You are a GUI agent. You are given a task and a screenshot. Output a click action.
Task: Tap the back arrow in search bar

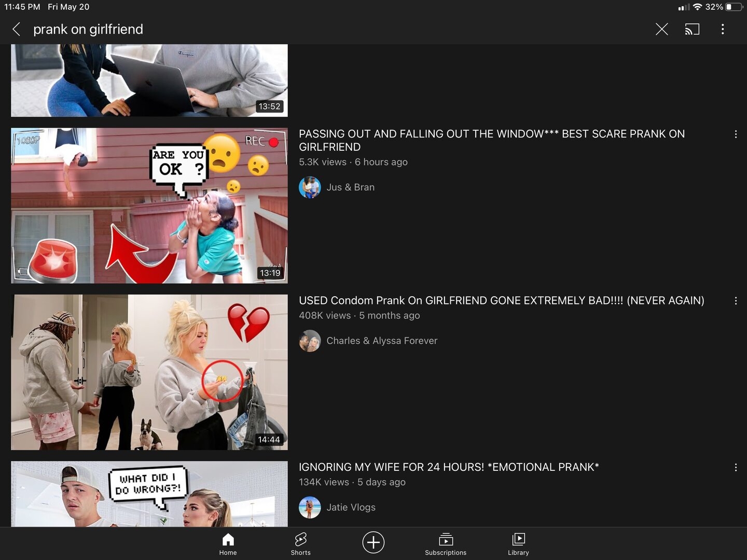[16, 30]
